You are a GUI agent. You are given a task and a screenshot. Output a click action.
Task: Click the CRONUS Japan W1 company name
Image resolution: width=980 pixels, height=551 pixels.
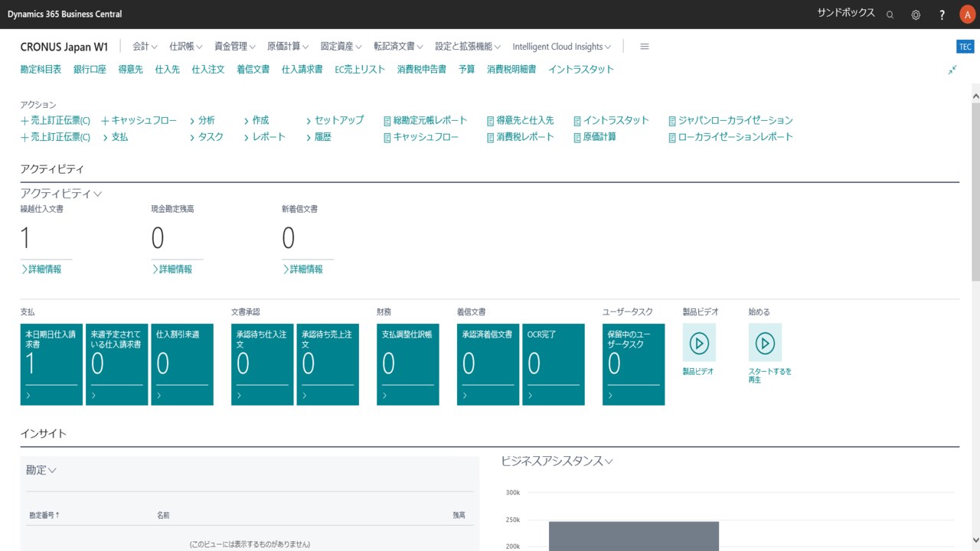click(64, 47)
